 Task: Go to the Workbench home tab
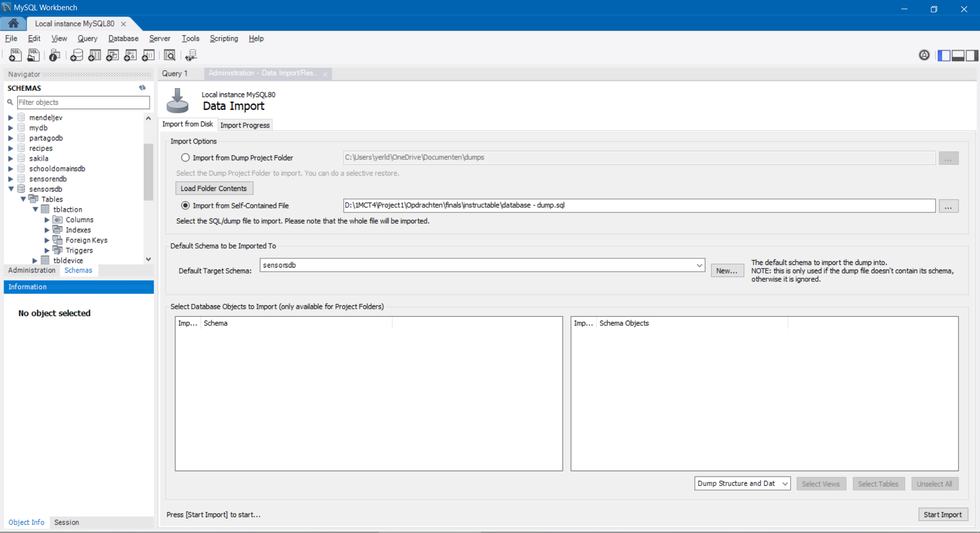(x=13, y=23)
